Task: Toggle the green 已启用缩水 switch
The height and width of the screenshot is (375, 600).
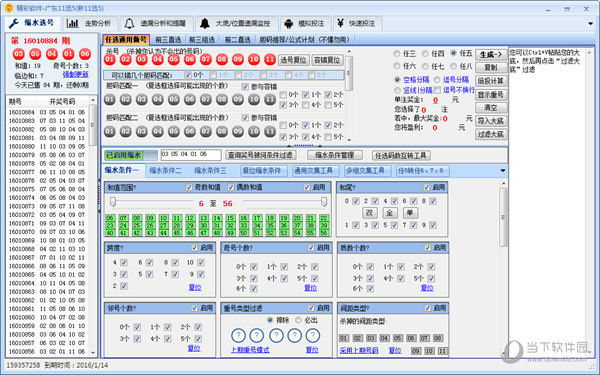Action: 130,155
